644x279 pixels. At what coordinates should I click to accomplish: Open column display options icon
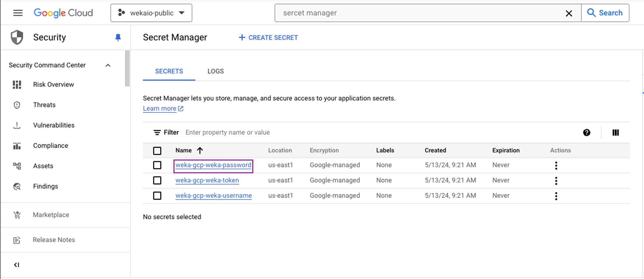point(615,133)
